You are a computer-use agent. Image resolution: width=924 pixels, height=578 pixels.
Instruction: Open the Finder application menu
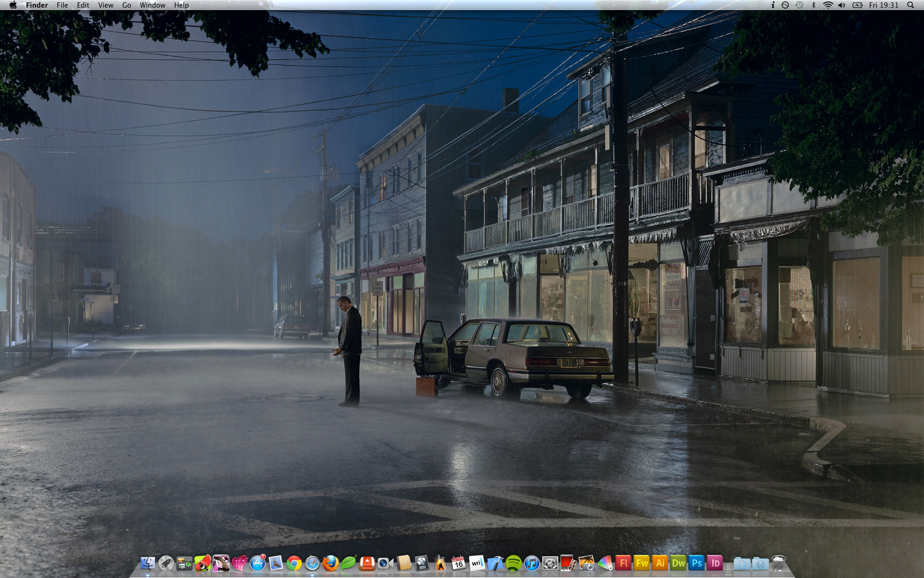tap(37, 5)
